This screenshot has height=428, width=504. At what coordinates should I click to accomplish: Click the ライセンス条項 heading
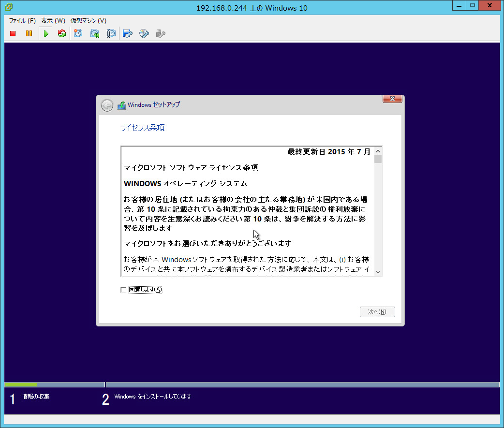(142, 128)
